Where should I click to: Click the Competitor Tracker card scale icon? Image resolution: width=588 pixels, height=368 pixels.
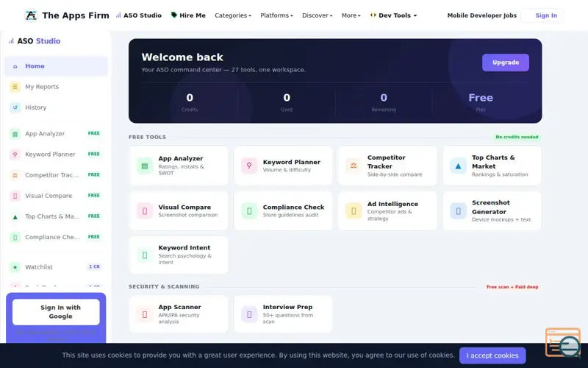(354, 166)
